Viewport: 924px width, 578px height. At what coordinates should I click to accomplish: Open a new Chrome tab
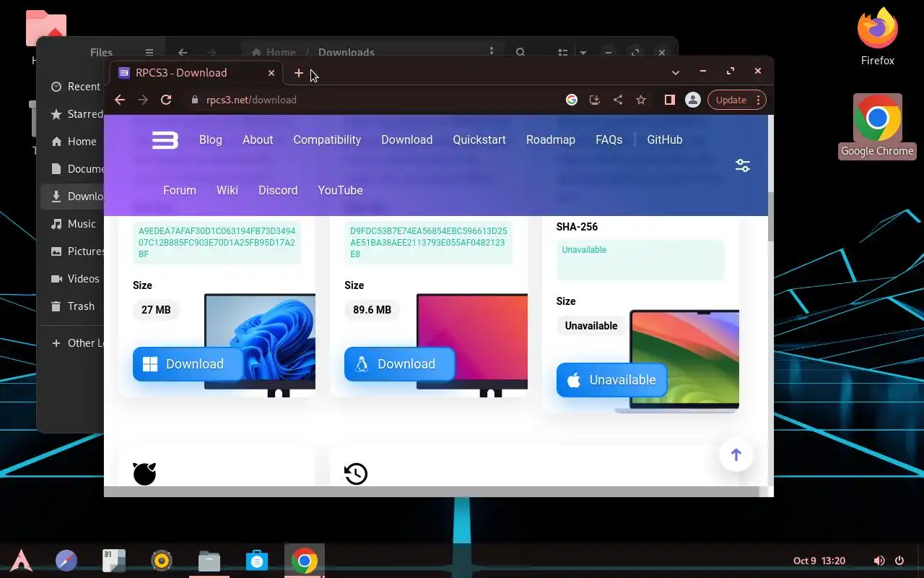pyautogui.click(x=299, y=73)
